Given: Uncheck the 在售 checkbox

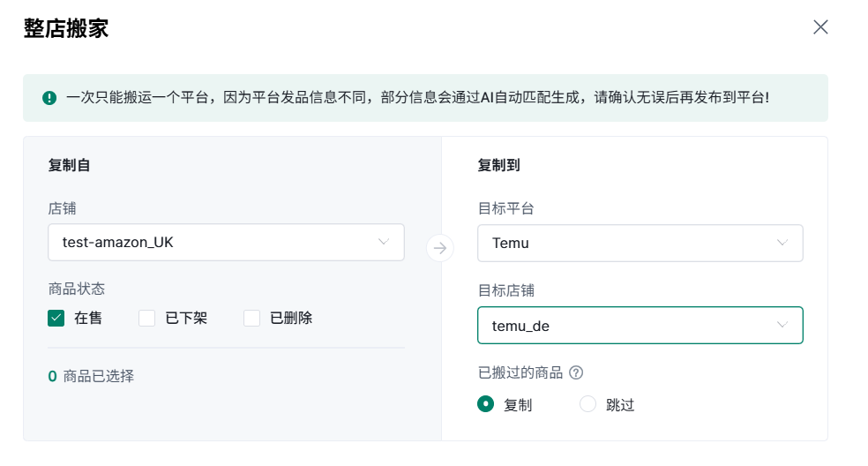Looking at the screenshot, I should pos(56,318).
